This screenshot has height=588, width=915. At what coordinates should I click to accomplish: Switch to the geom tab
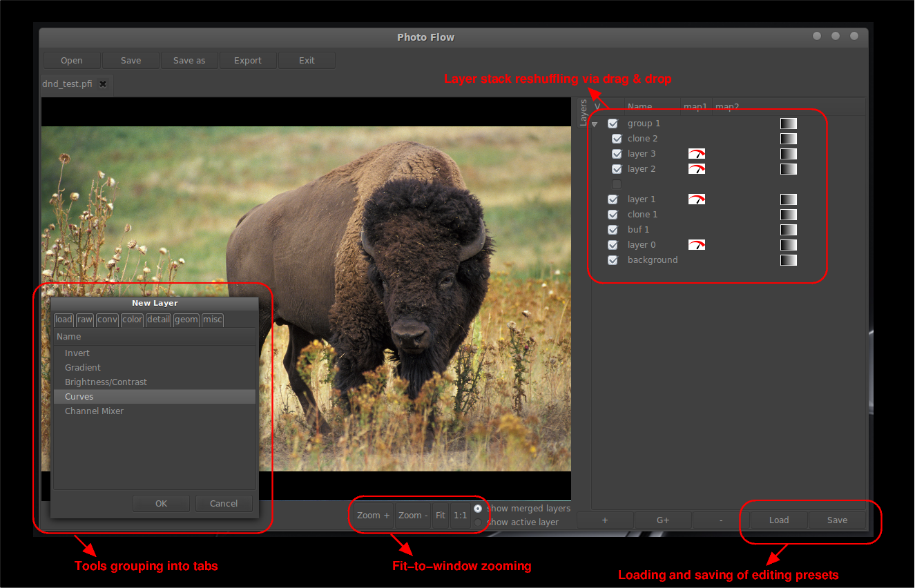[x=186, y=320]
